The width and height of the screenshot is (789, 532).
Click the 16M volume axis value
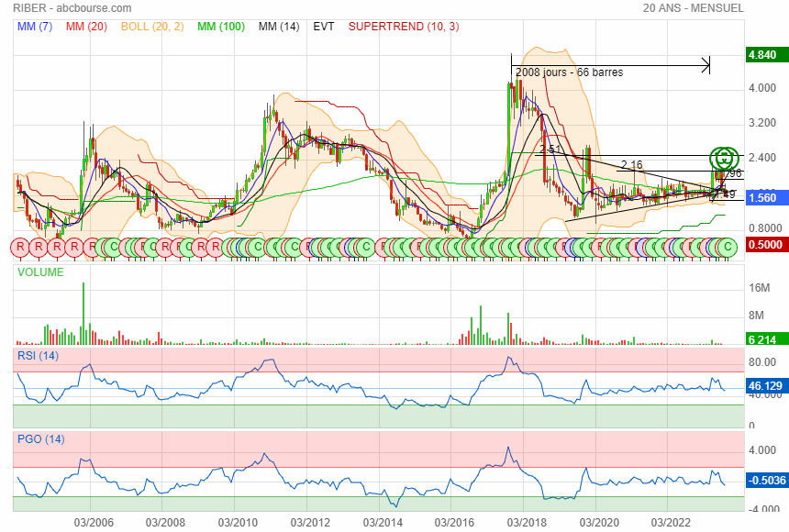pyautogui.click(x=760, y=288)
